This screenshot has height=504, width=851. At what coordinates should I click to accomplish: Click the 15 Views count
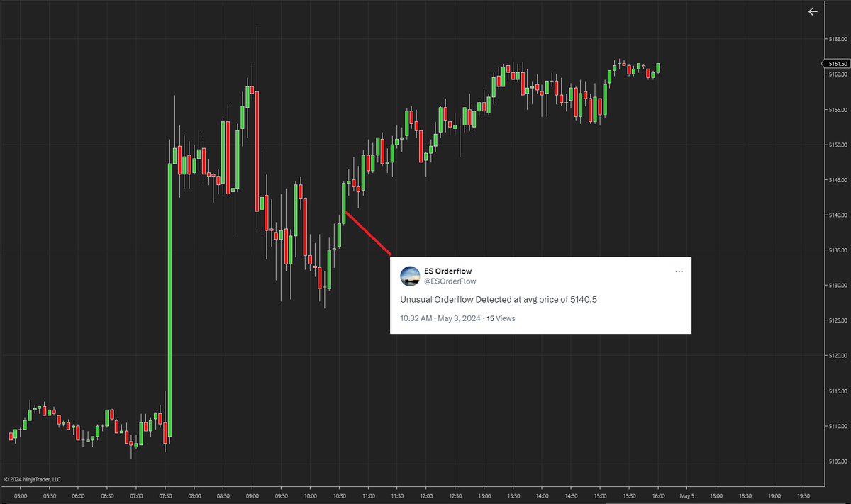point(501,318)
